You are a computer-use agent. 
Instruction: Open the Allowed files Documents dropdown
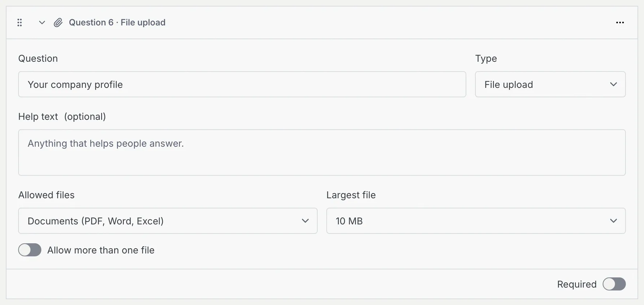[168, 221]
